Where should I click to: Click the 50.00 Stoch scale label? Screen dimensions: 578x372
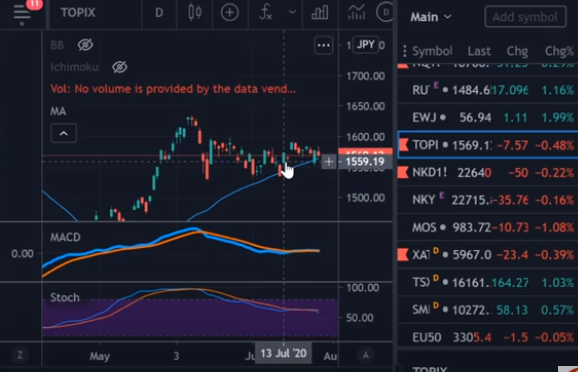(359, 318)
